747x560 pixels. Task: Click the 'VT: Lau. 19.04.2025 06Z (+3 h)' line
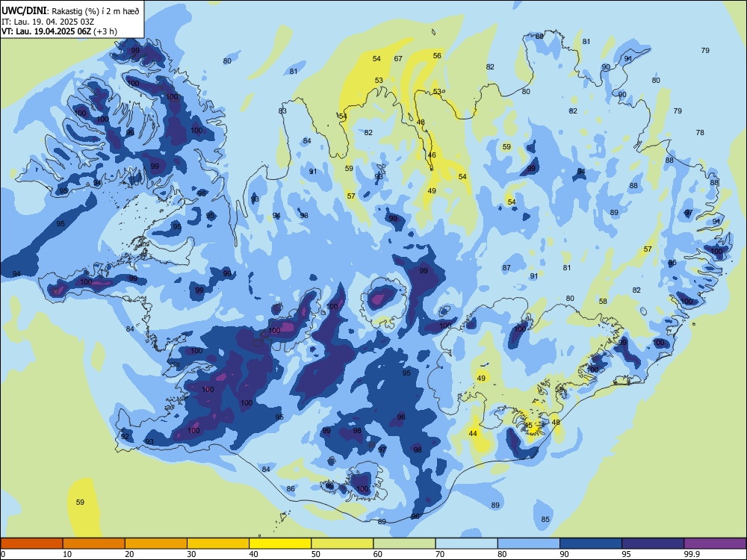click(x=59, y=31)
